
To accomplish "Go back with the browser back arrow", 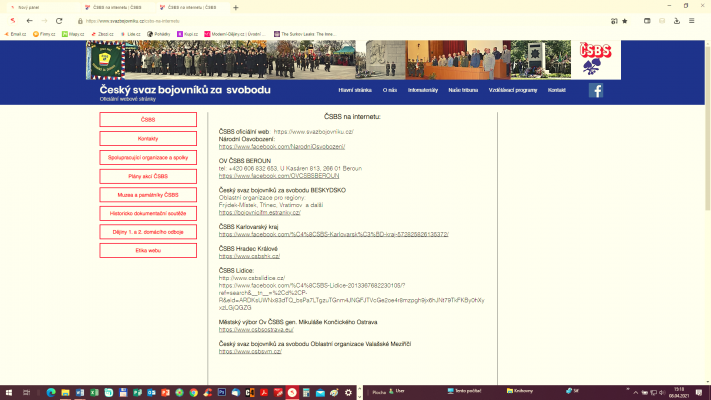I will (x=29, y=21).
